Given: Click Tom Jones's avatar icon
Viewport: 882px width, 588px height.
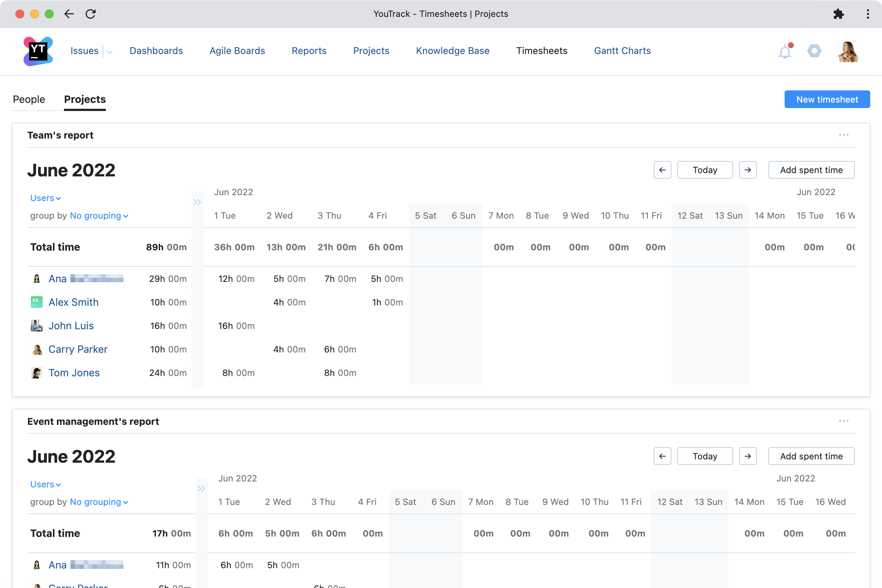Looking at the screenshot, I should (x=36, y=372).
